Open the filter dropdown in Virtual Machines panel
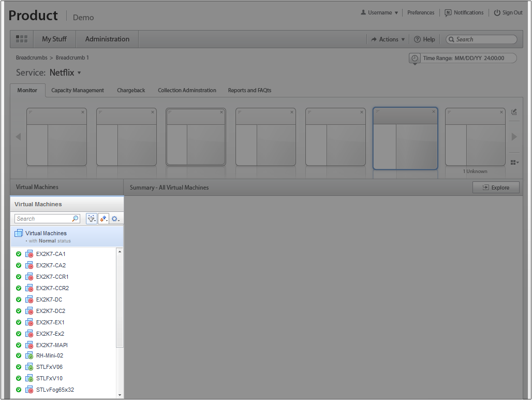Viewport: 532px width, 400px height. 92,219
